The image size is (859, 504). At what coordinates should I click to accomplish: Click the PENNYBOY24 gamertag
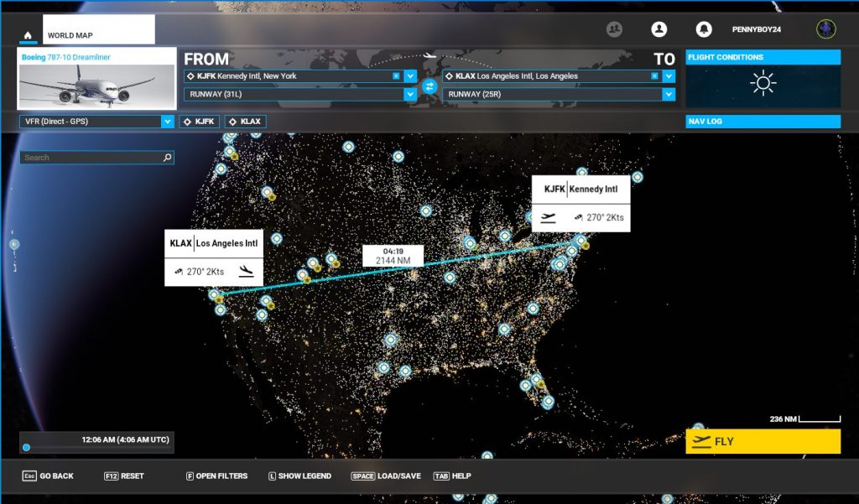click(757, 29)
